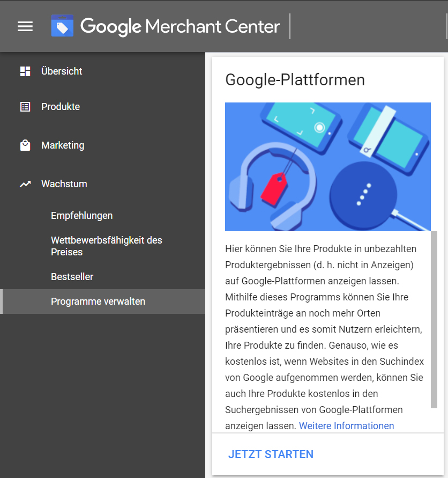This screenshot has height=478, width=448.
Task: Click the Produkte list icon
Action: point(25,107)
